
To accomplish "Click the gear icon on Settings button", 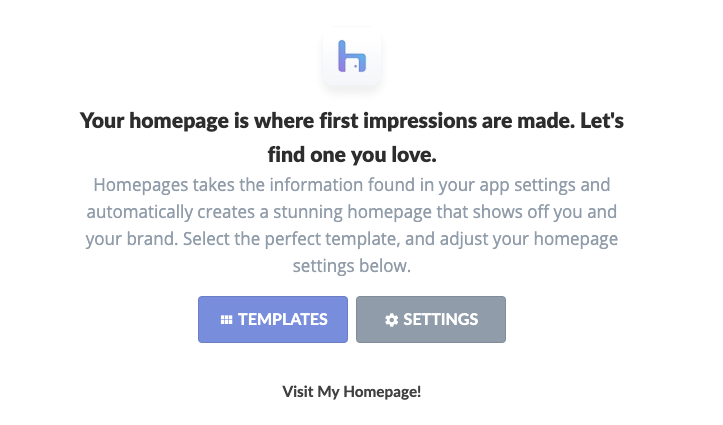I will click(x=391, y=320).
